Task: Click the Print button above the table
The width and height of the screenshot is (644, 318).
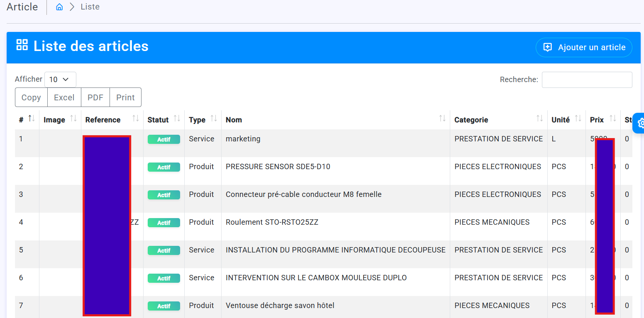Action: [x=125, y=97]
